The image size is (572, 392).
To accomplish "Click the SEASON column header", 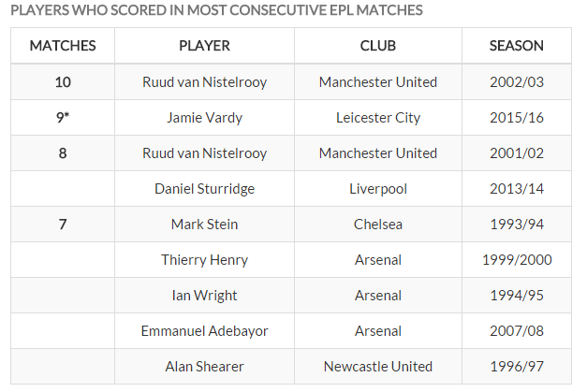I will pos(516,46).
